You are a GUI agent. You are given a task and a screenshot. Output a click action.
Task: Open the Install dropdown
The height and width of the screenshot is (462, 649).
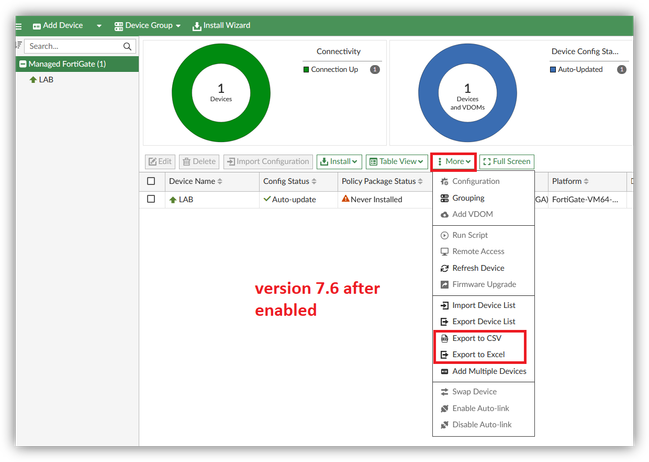[x=339, y=161]
